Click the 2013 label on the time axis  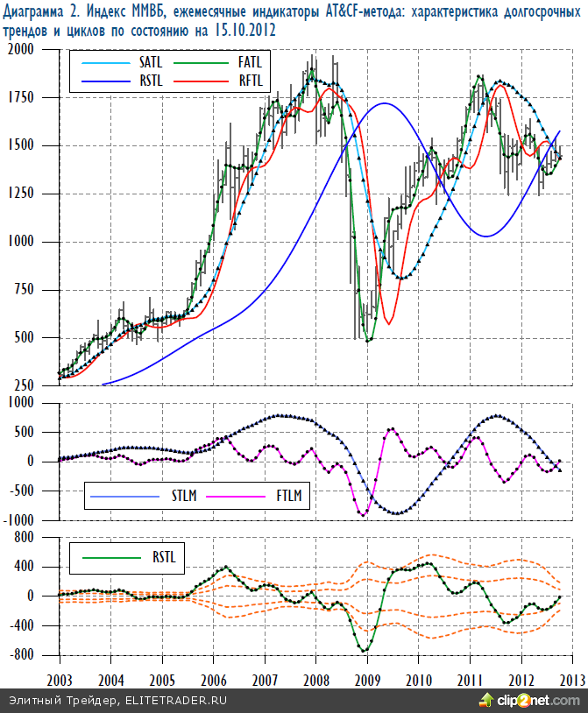(x=571, y=678)
